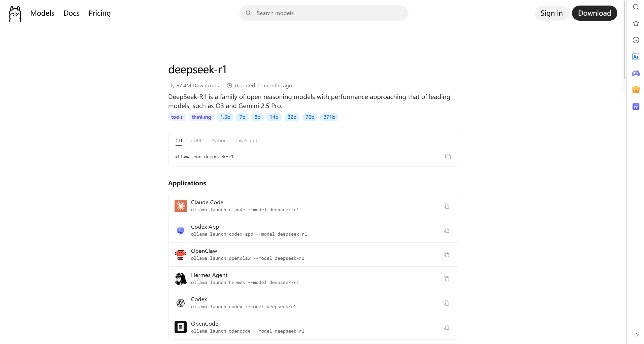Open the sidebar games controller icon
The image size is (644, 344).
pyautogui.click(x=636, y=73)
